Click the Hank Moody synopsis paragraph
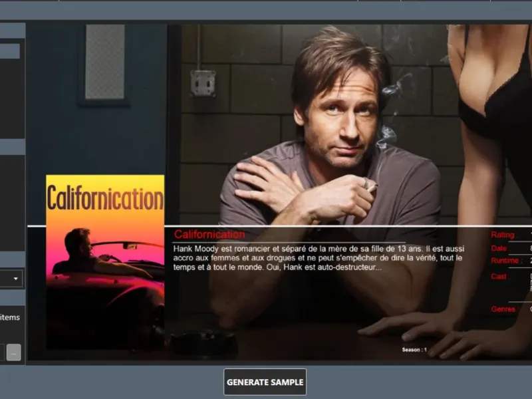Viewport: 532px width, 399px height. click(x=319, y=258)
